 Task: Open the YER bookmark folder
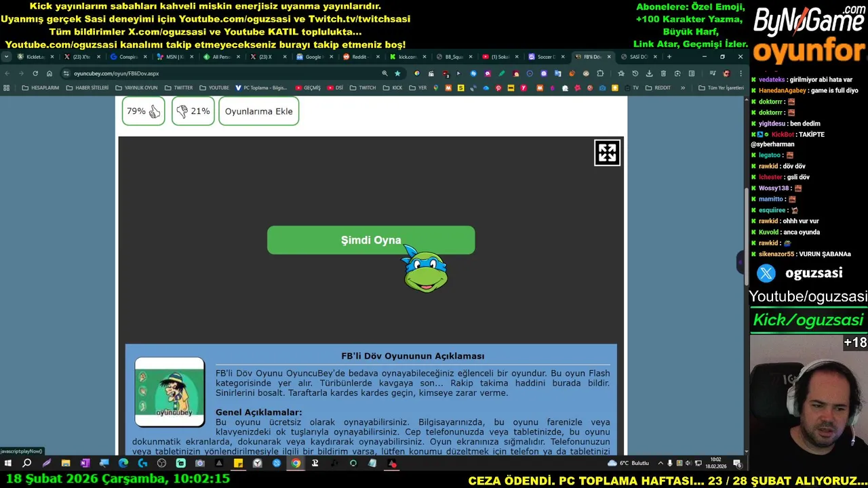[x=418, y=87]
